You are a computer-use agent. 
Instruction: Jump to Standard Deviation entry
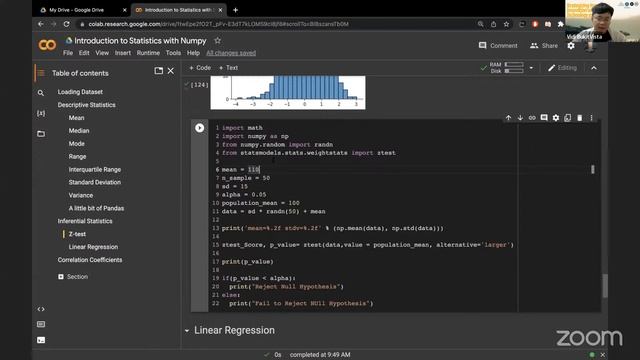(x=95, y=182)
